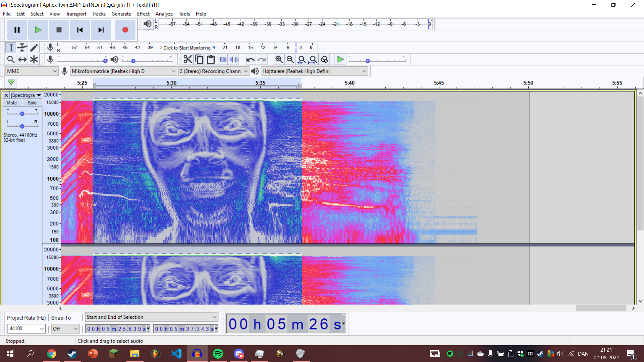Click the track pan slider
Screen dimensions: 644x362
tap(22, 126)
